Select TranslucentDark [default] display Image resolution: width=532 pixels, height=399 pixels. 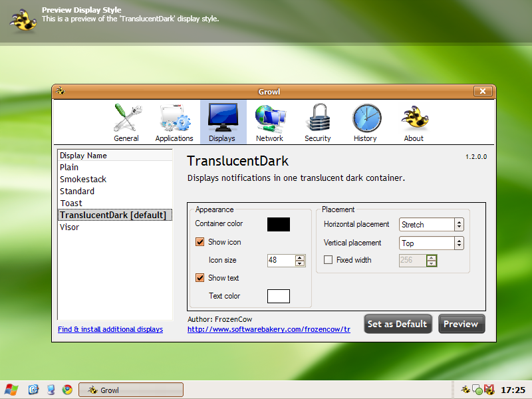coord(114,215)
